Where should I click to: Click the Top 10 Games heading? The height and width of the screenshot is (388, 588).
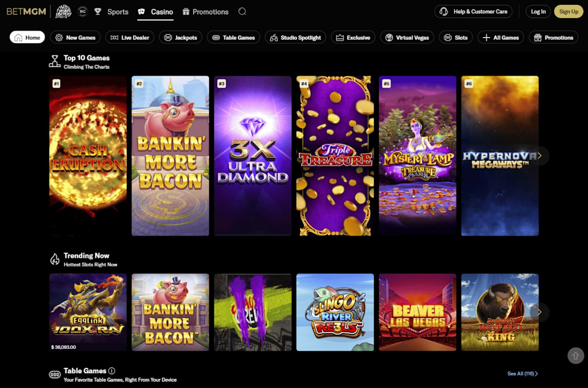(87, 58)
